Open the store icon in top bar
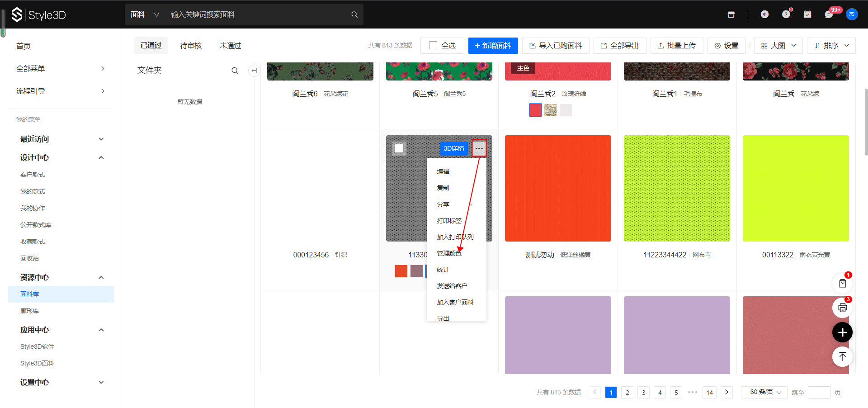This screenshot has height=408, width=868. click(731, 14)
